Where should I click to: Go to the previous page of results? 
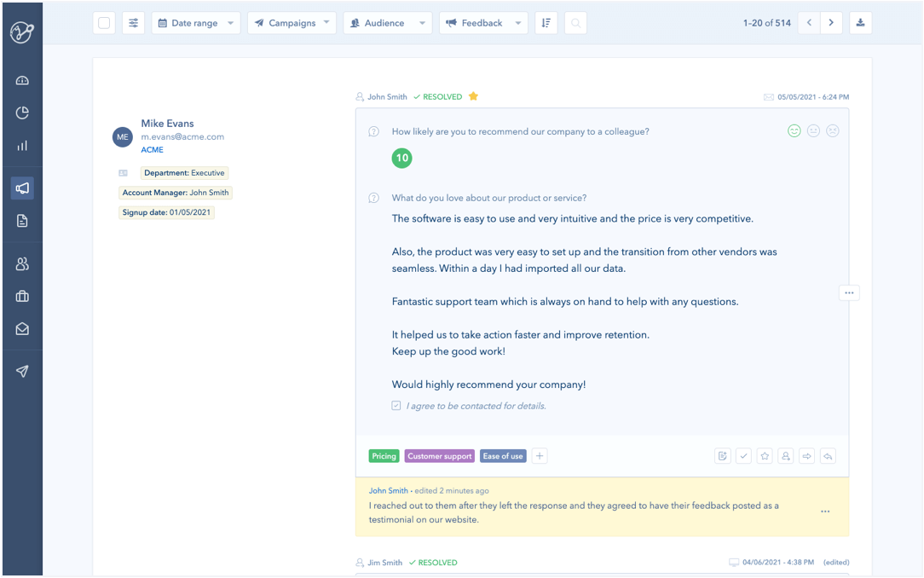click(809, 23)
